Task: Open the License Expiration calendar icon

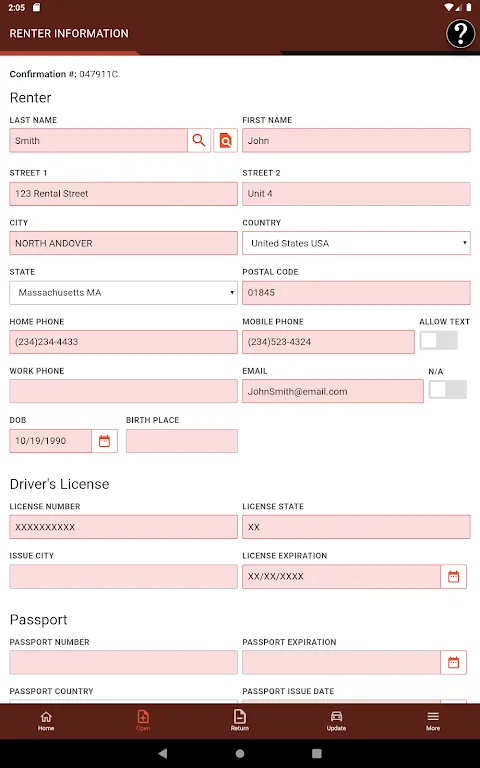Action: [x=454, y=576]
